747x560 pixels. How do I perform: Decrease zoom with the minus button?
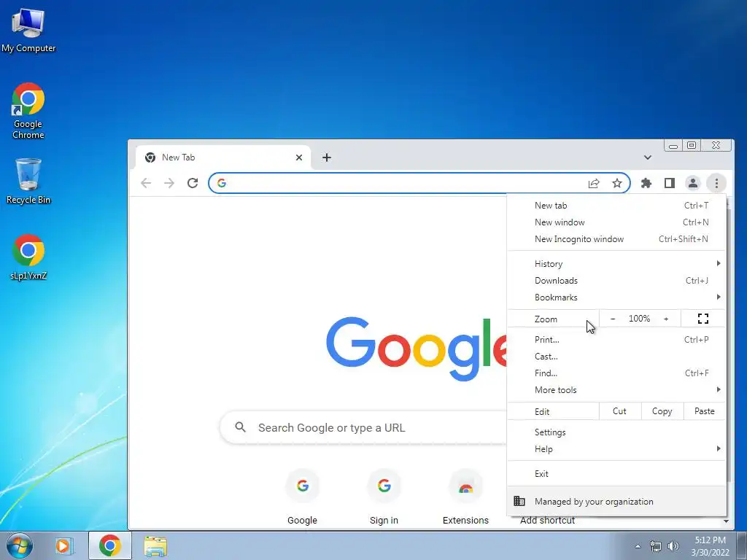click(x=613, y=319)
